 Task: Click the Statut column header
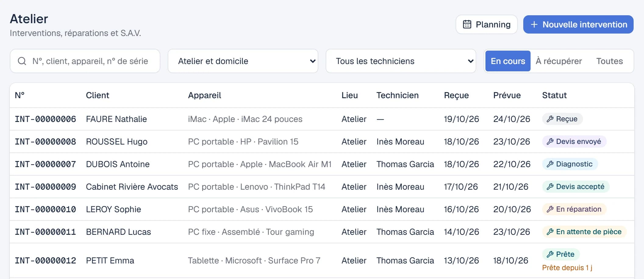coord(554,95)
